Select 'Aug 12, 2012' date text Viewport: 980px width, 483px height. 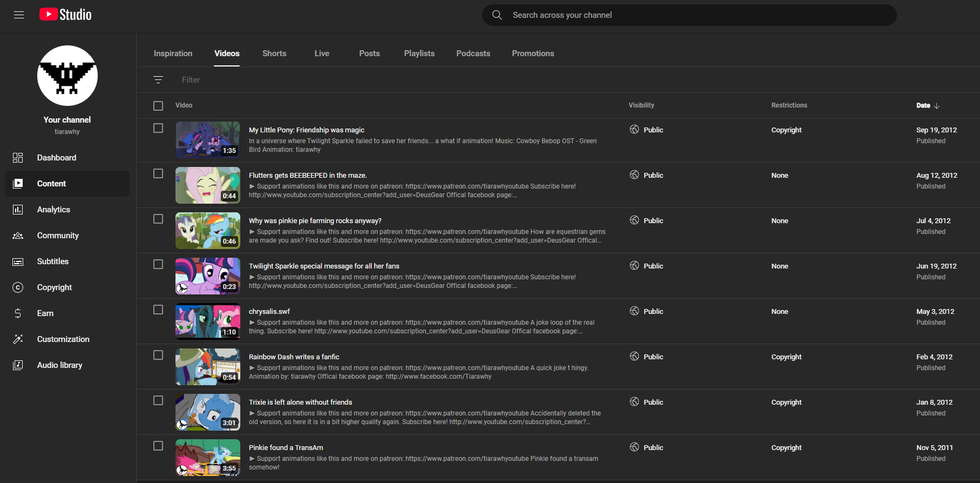click(x=937, y=175)
